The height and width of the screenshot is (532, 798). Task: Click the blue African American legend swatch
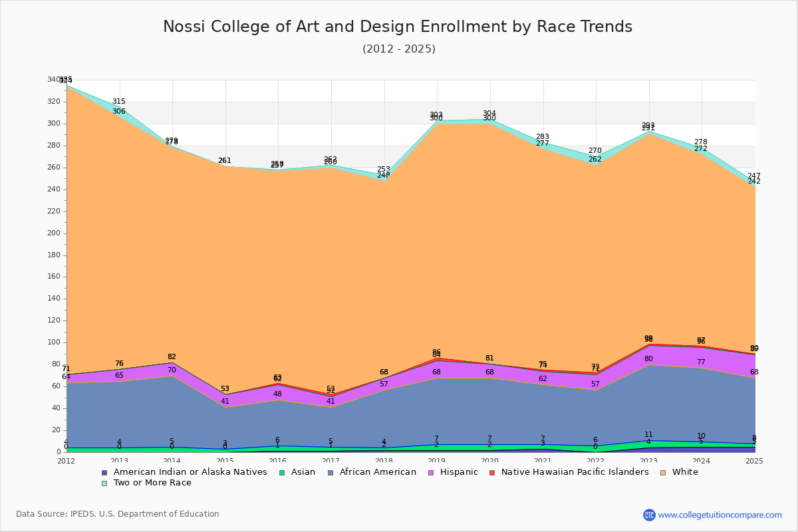(x=330, y=472)
